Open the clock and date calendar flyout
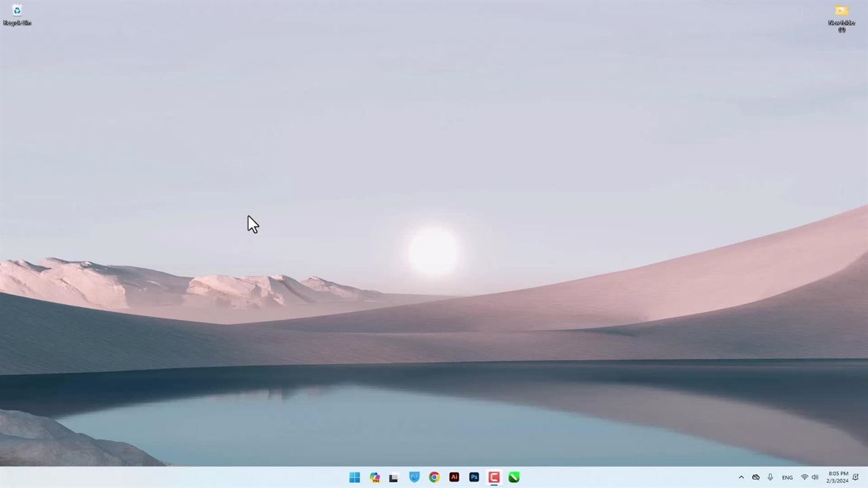This screenshot has height=488, width=868. pyautogui.click(x=837, y=477)
